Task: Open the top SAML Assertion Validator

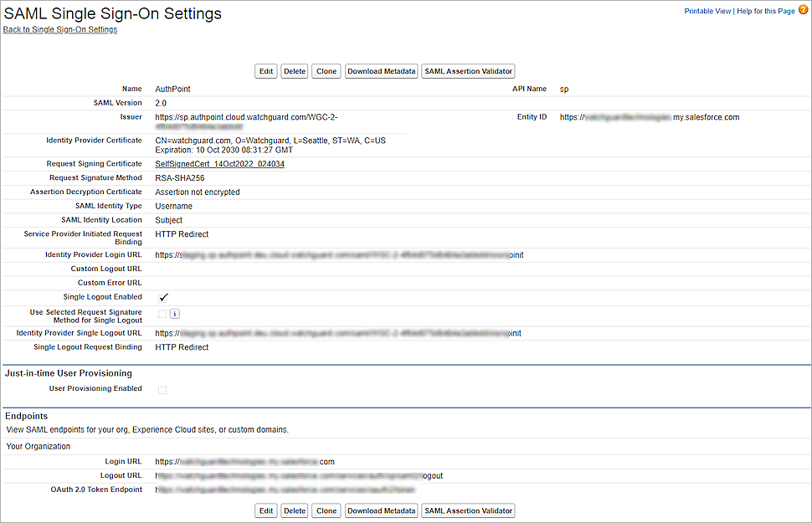Action: [x=468, y=71]
